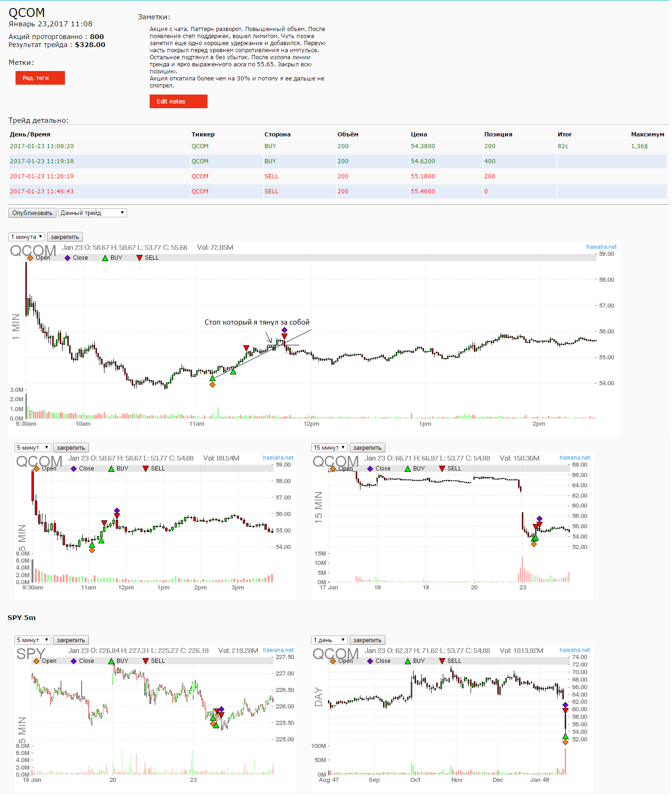672x796 pixels.
Task: Click orange Open marker on 15 min chart
Action: pos(534,544)
